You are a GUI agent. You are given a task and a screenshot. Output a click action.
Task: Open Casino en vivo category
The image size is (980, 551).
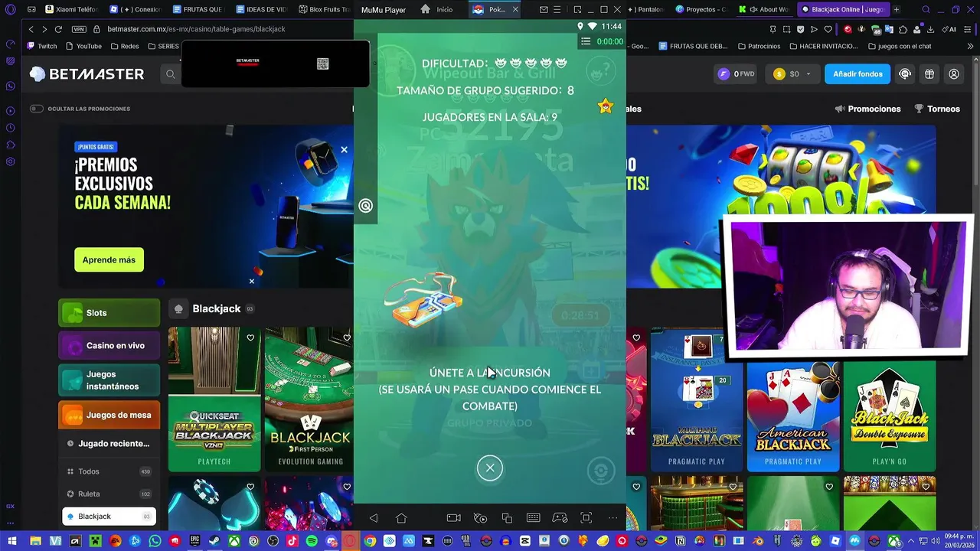pyautogui.click(x=109, y=346)
